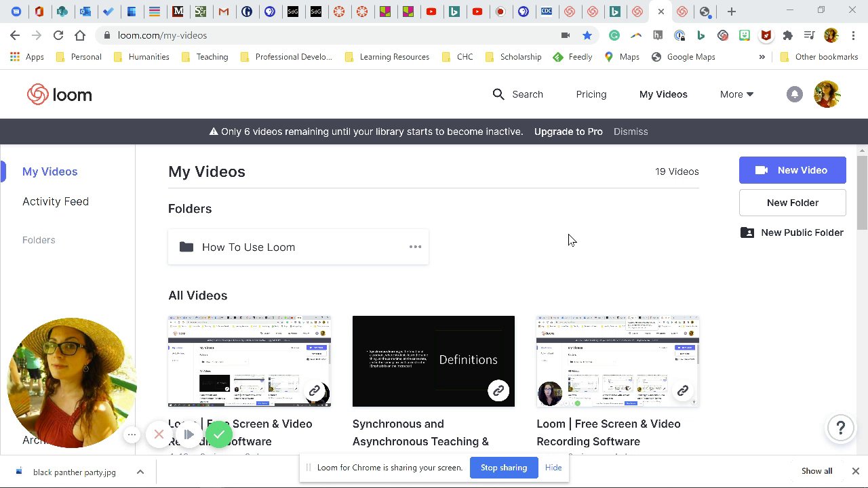
Task: Open a new browser tab
Action: click(x=731, y=12)
